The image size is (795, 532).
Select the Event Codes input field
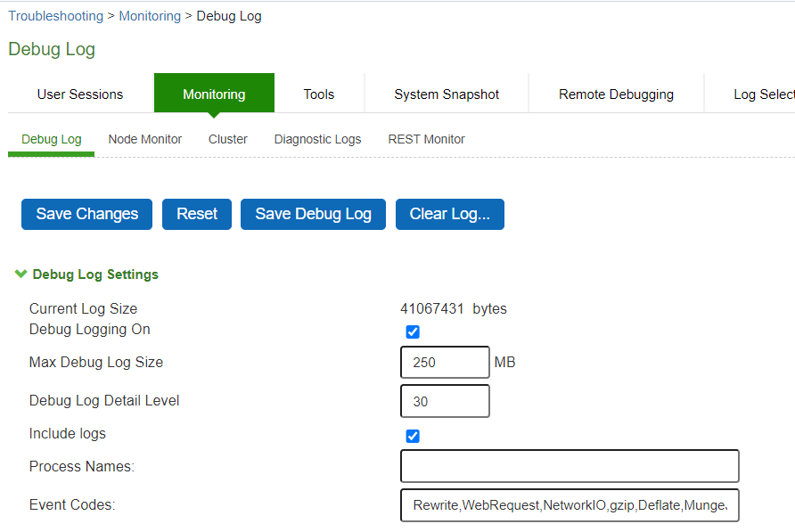(570, 505)
